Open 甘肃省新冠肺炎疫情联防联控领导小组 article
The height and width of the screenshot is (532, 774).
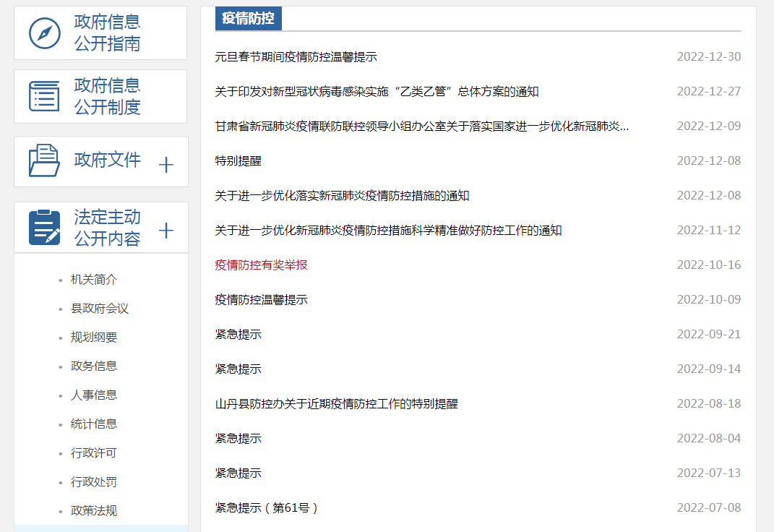422,126
